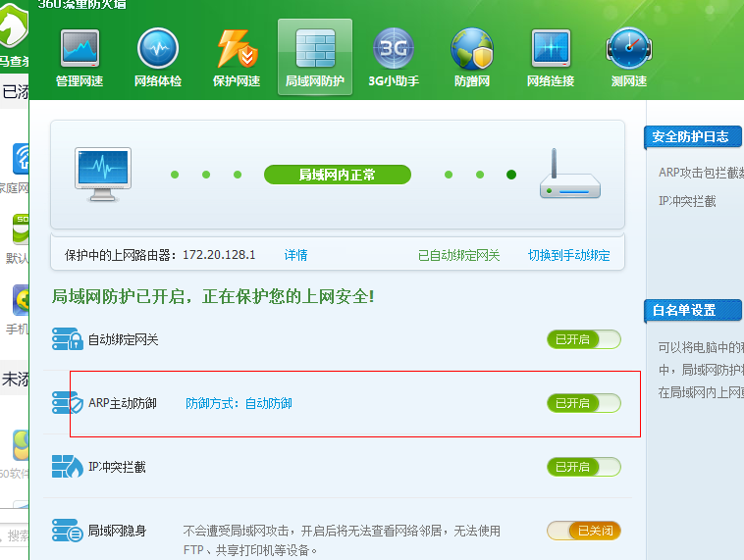Open 网络连接 network connections icon
The width and height of the screenshot is (744, 560).
(551, 50)
